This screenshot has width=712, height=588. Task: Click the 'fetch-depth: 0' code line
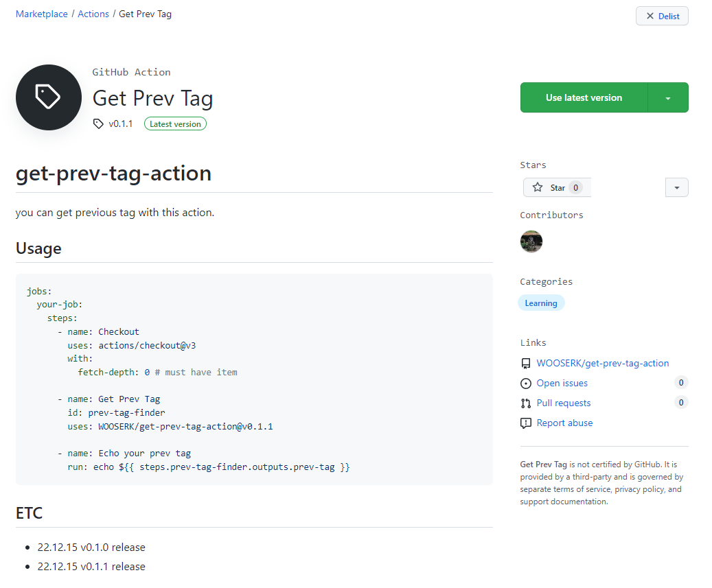click(157, 373)
